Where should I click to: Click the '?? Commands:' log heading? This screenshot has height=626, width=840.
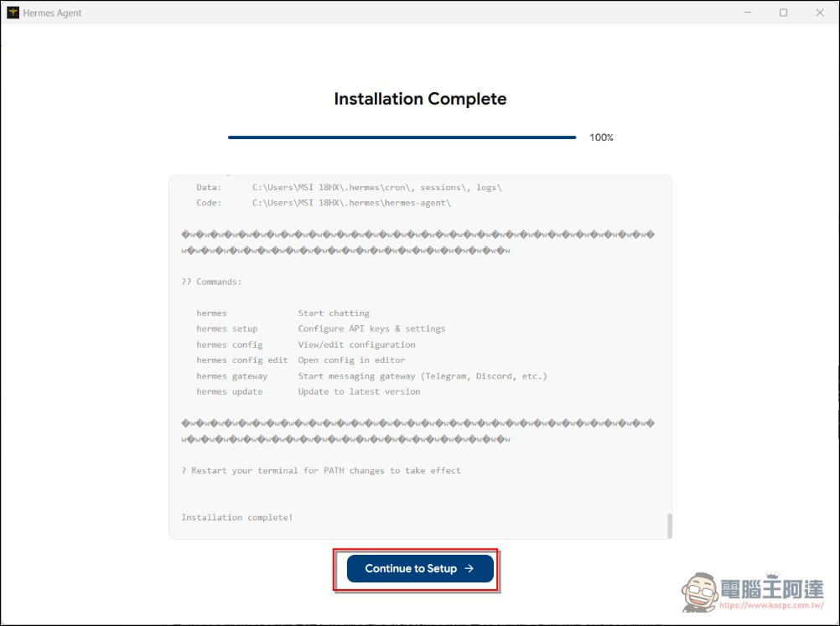[x=211, y=282]
